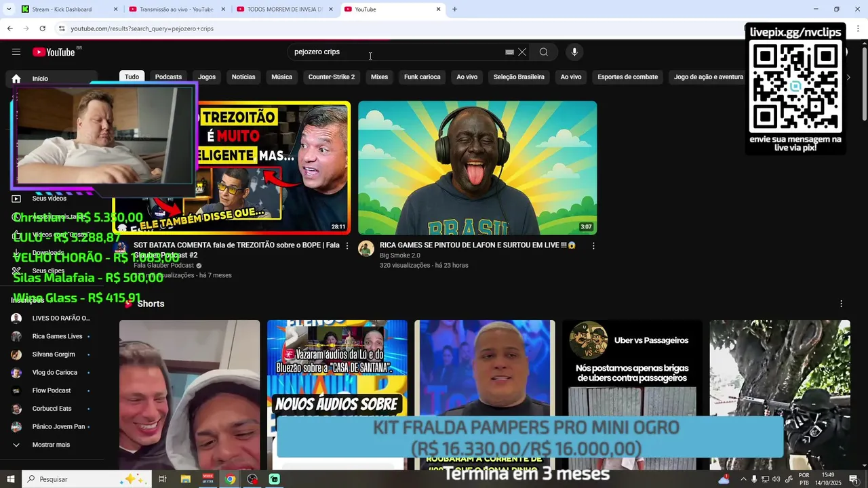Image resolution: width=868 pixels, height=488 pixels.
Task: Open RICA GAMES SE PINTOU DE LAFON title
Action: click(x=477, y=245)
